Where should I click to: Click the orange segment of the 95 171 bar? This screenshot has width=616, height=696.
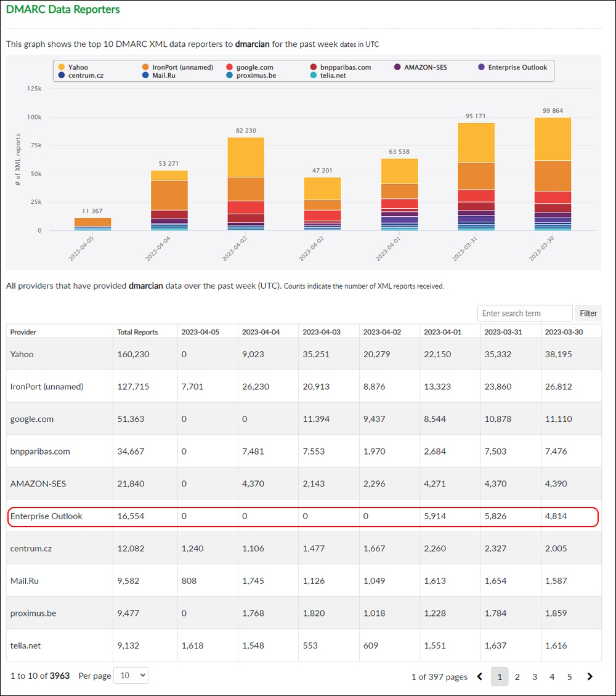476,176
